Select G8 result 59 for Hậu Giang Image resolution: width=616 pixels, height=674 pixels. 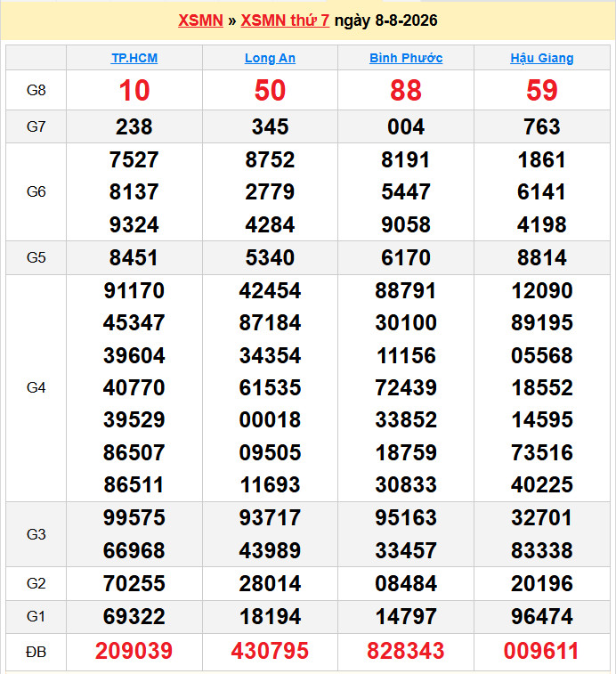click(x=541, y=90)
